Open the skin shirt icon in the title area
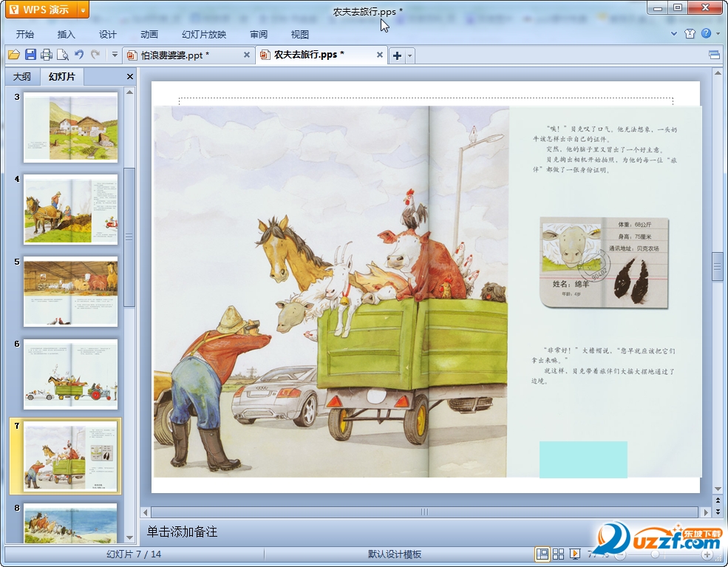 690,33
